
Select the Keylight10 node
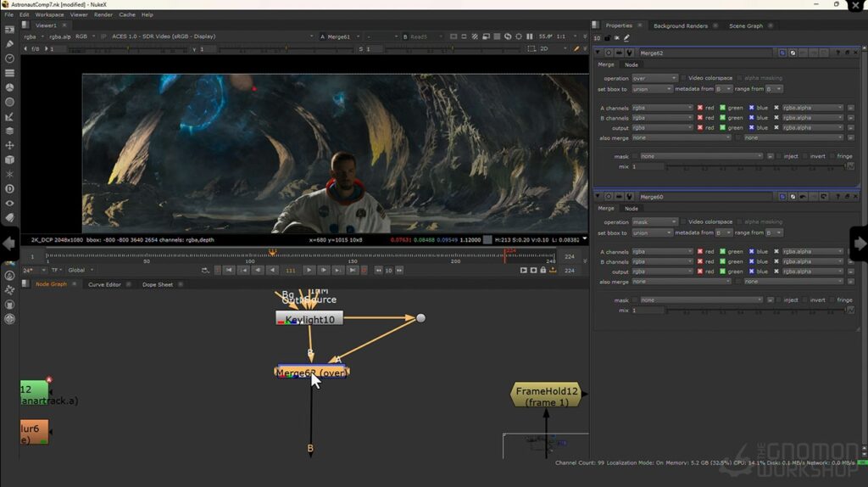pyautogui.click(x=309, y=319)
